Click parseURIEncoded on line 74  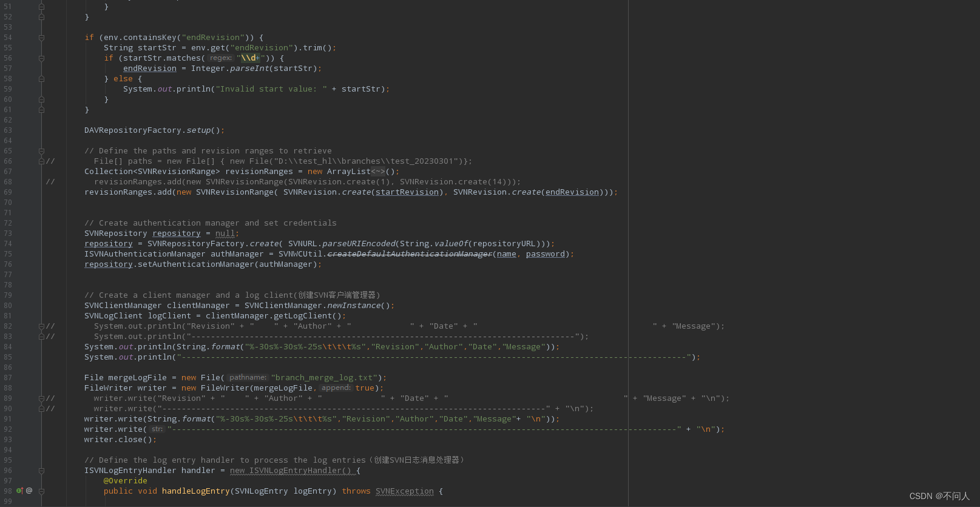point(359,244)
